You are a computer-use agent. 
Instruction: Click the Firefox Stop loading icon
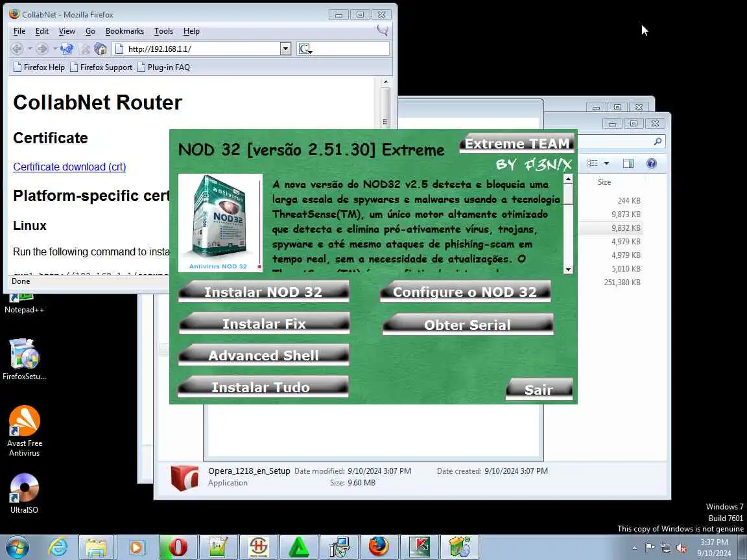85,49
